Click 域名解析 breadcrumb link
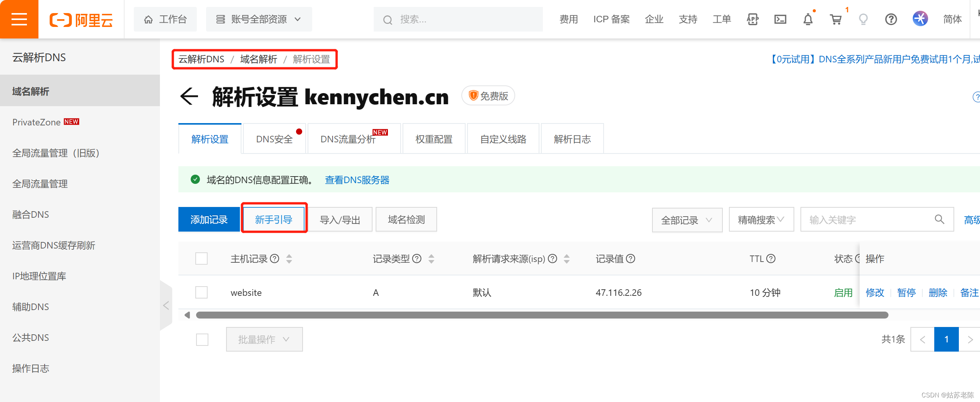The image size is (980, 402). (x=258, y=59)
